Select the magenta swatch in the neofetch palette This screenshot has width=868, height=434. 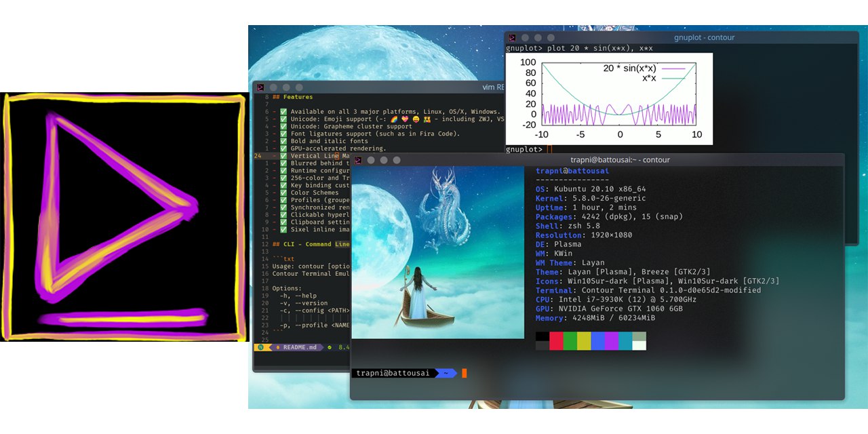click(612, 340)
